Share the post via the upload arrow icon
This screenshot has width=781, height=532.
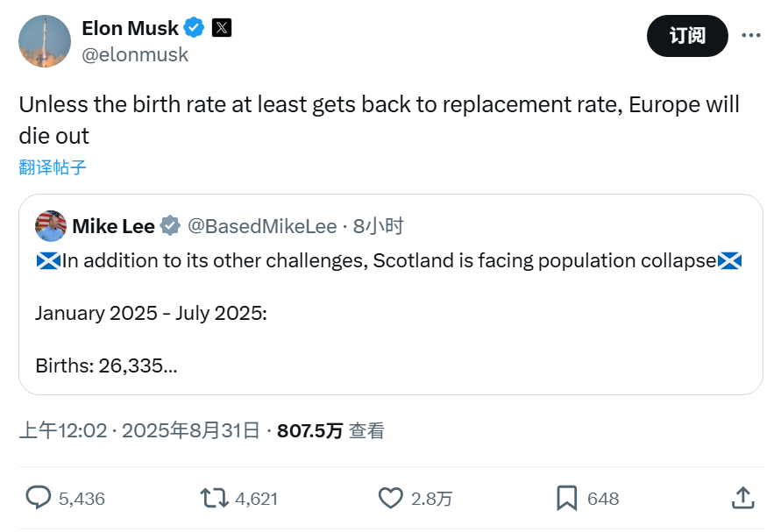tap(742, 498)
